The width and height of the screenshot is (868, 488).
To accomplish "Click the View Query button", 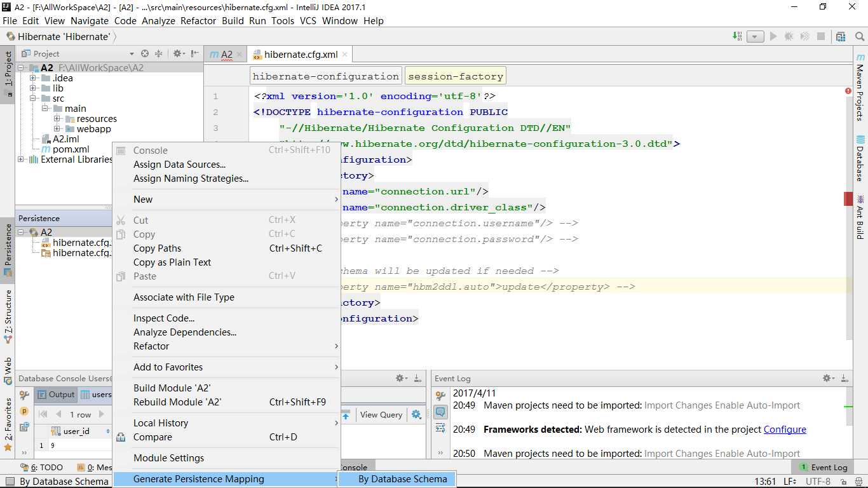I will [x=381, y=414].
